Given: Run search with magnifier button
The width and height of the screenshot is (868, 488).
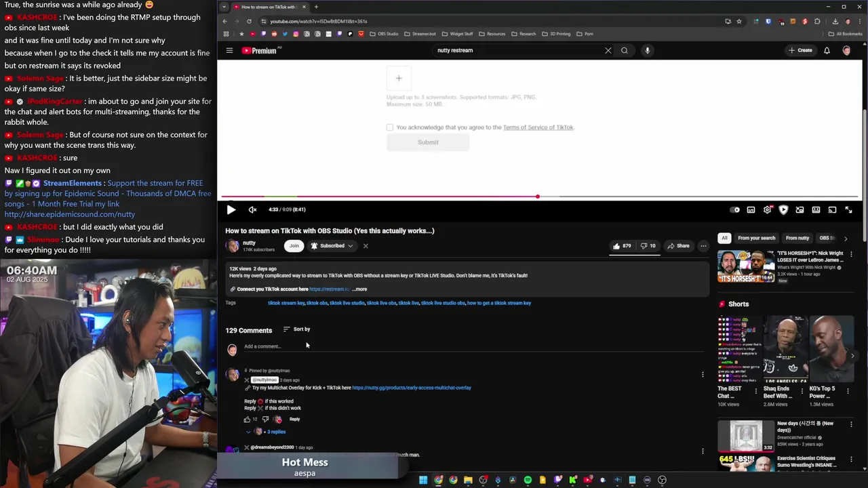Looking at the screenshot, I should coord(625,50).
